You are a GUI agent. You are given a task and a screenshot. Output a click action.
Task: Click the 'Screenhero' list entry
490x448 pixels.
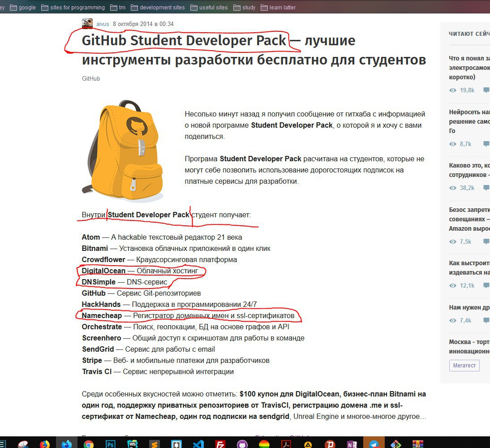click(193, 338)
